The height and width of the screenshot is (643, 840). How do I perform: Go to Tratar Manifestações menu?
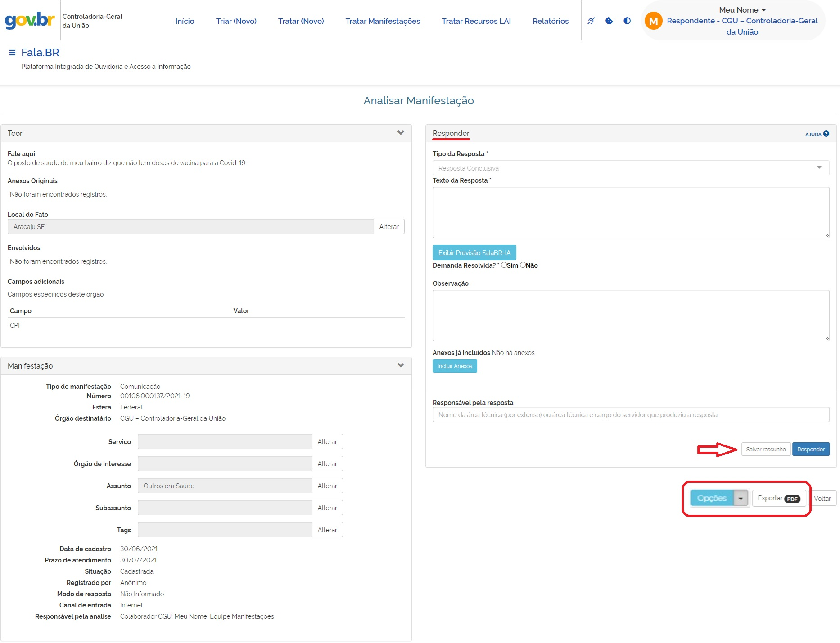pos(383,21)
